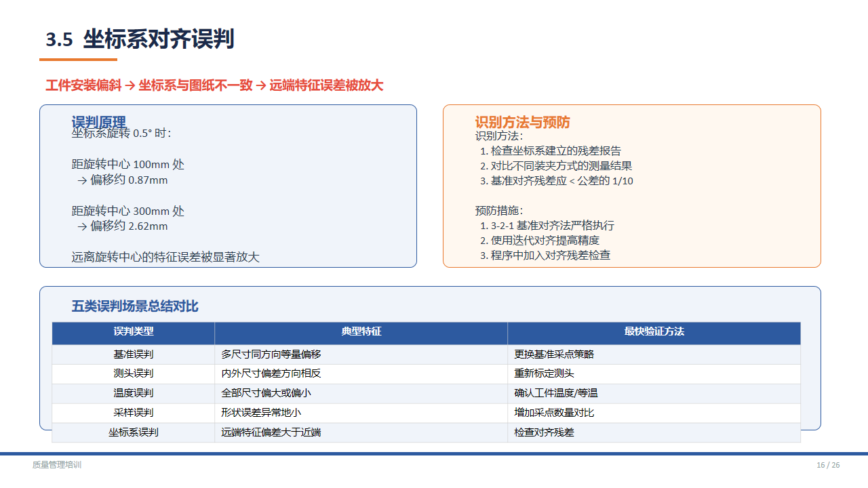The height and width of the screenshot is (488, 868).
Task: Click the 误判类型 column header
Action: click(134, 332)
